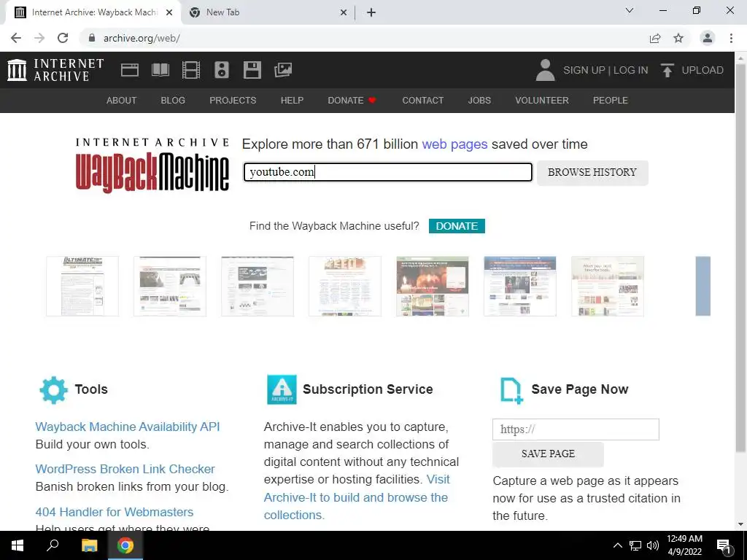
Task: Click the LOG IN link
Action: click(631, 70)
